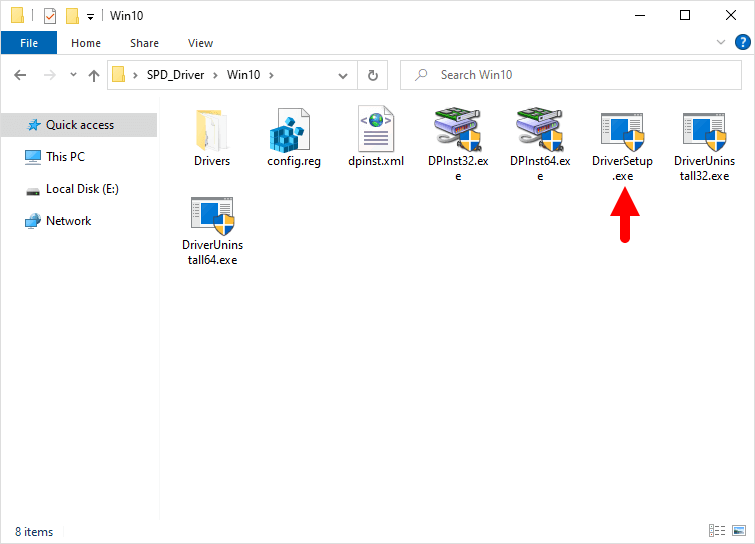Viewport: 755px width, 544px height.
Task: Click the address bar folder icon
Action: 118,75
